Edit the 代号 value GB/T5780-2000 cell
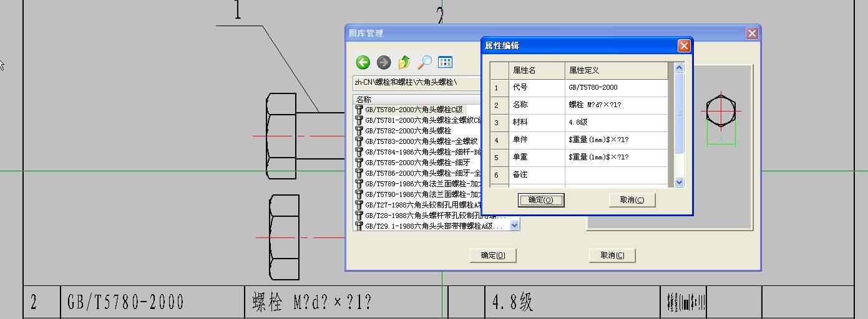The width and height of the screenshot is (868, 319). coord(615,88)
